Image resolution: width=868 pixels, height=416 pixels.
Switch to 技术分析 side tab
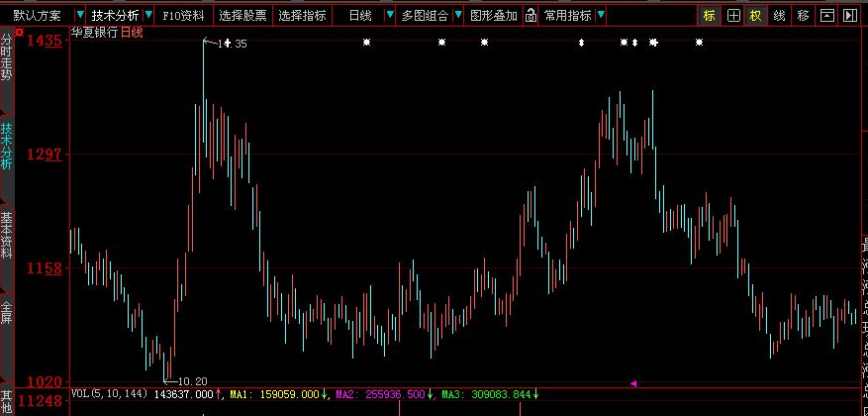[x=6, y=146]
